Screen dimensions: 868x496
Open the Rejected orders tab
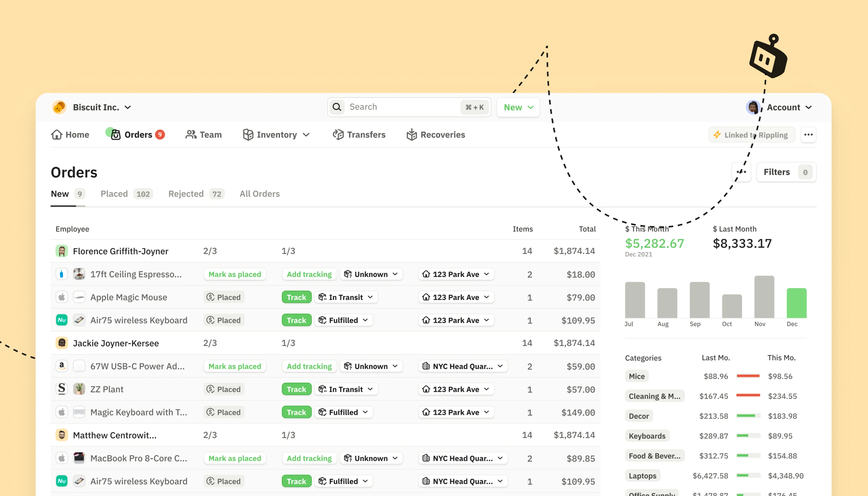click(x=186, y=194)
